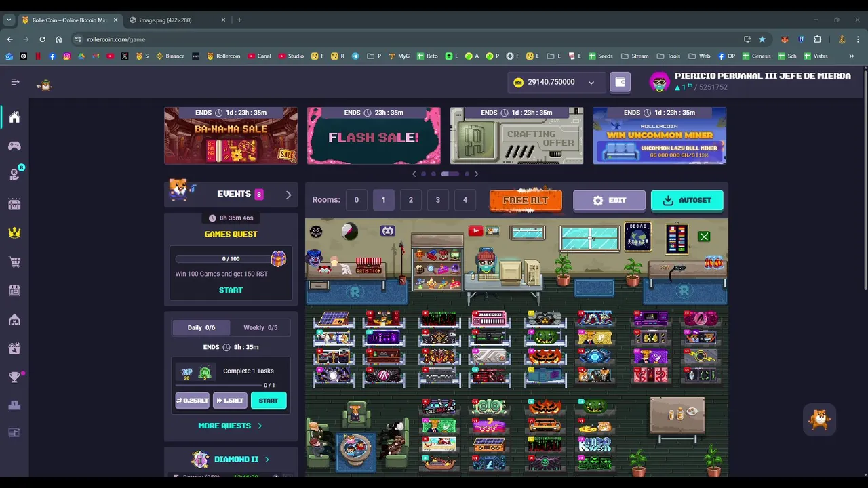The height and width of the screenshot is (488, 868).
Task: Bookmark star icon in address bar
Action: click(762, 39)
